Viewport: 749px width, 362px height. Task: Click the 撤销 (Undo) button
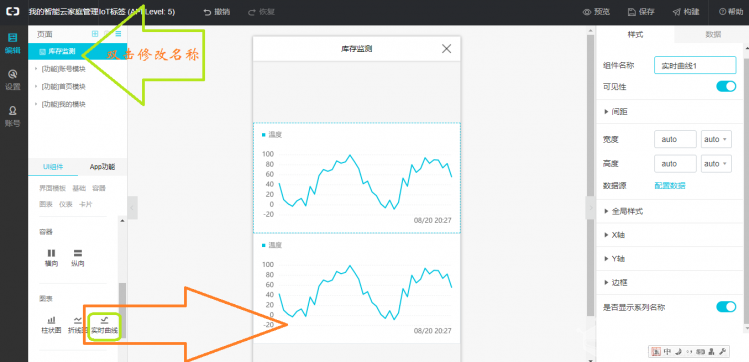pyautogui.click(x=216, y=12)
